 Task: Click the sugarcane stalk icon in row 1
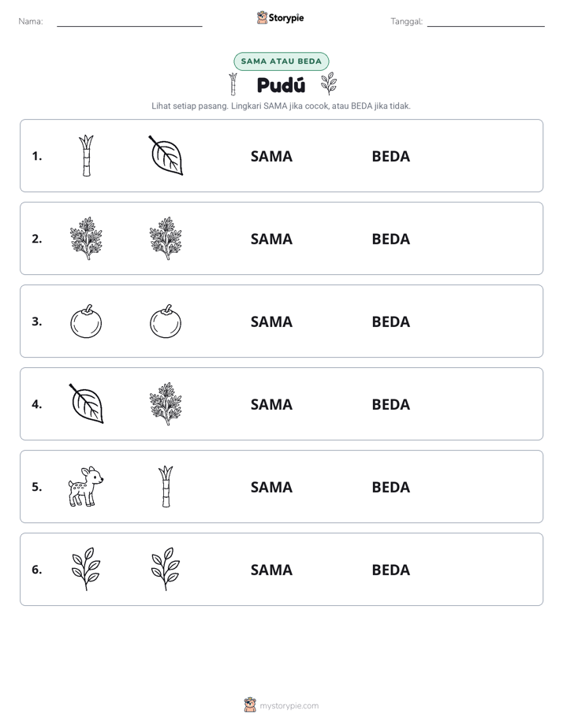click(x=86, y=156)
